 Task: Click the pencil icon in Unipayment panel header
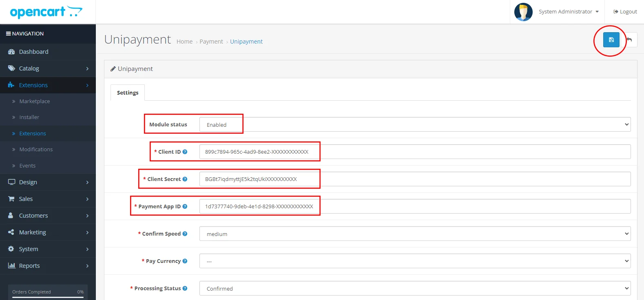click(x=113, y=69)
